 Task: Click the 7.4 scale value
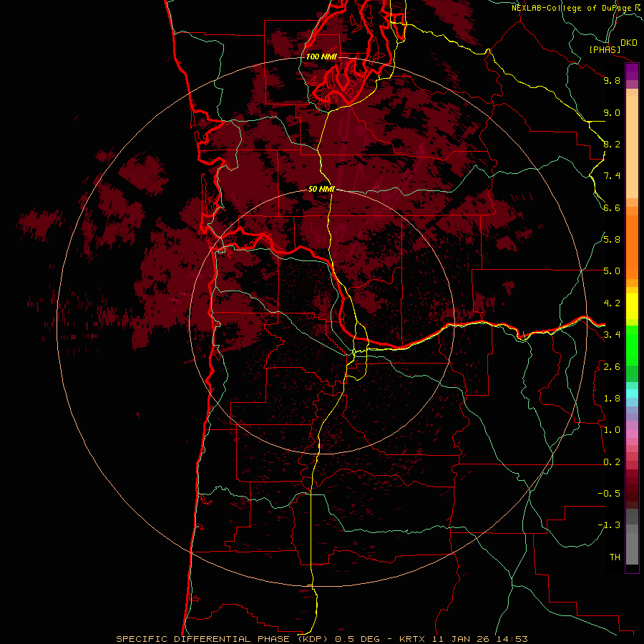(x=612, y=176)
